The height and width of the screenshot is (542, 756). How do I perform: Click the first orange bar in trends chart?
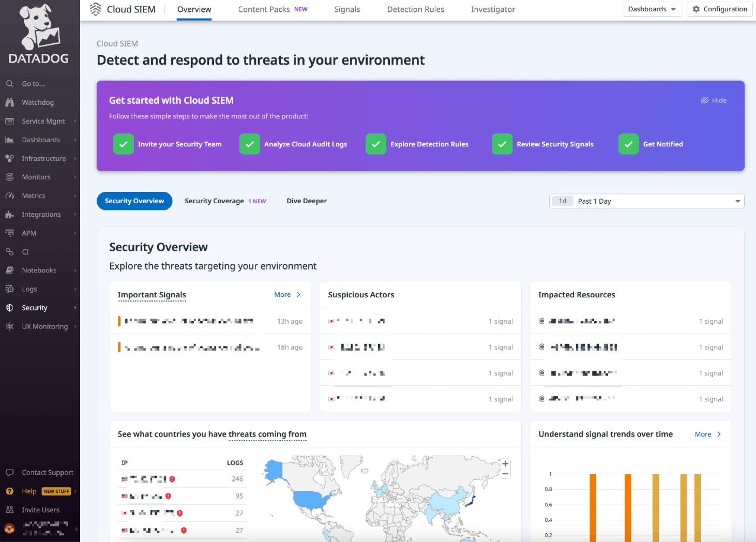593,507
